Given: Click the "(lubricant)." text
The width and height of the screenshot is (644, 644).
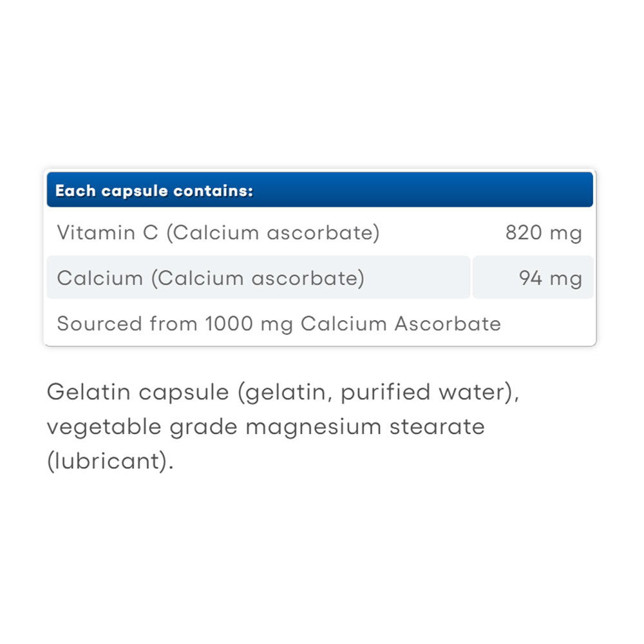Looking at the screenshot, I should coord(110,460).
